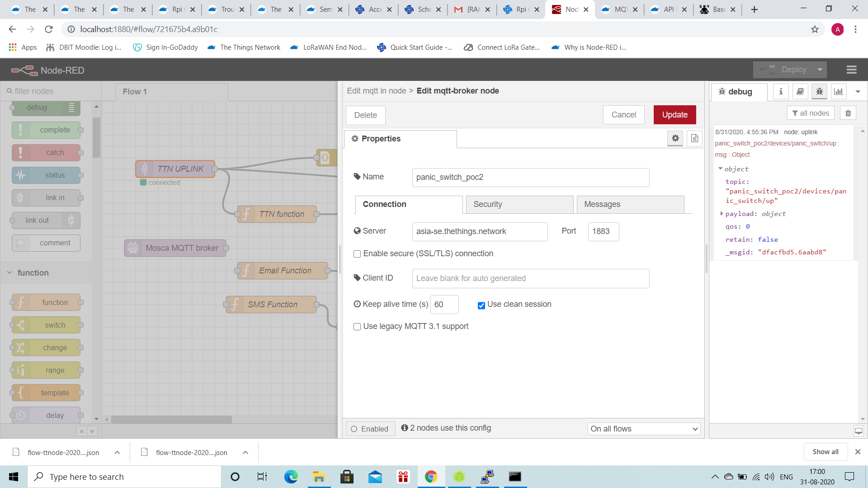Open sidebar tabs dropdown arrow
Viewport: 868px width, 488px height.
pyautogui.click(x=858, y=91)
